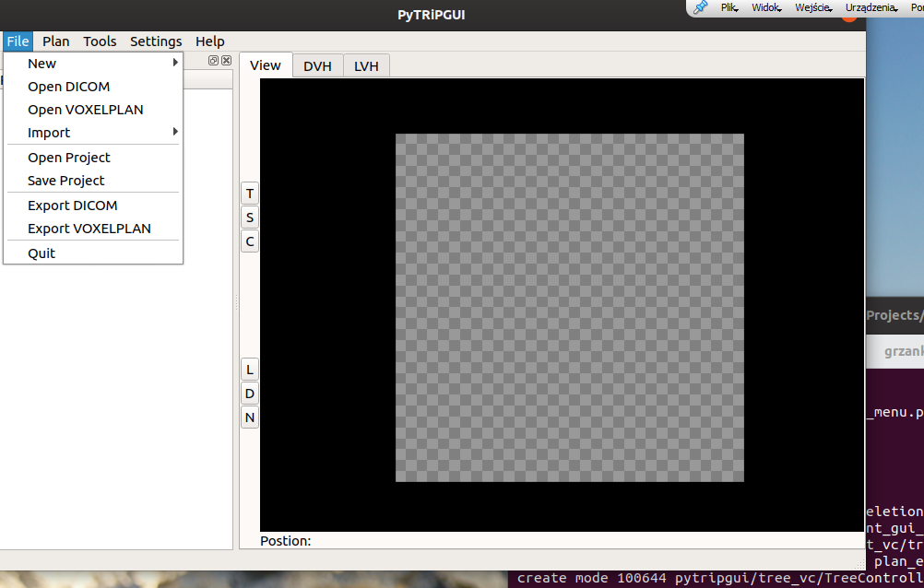
Task: Show coronal view via the C button
Action: tap(249, 241)
